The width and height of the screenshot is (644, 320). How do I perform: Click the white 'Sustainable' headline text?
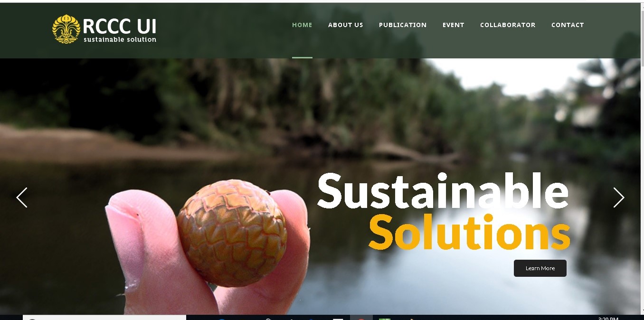(x=443, y=191)
